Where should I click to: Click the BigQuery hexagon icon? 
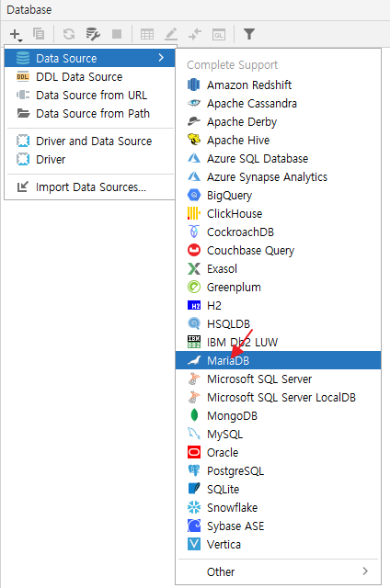194,195
